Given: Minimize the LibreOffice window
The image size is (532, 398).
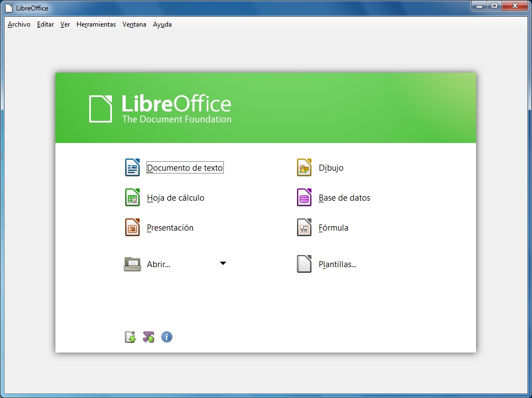Looking at the screenshot, I should (479, 6).
